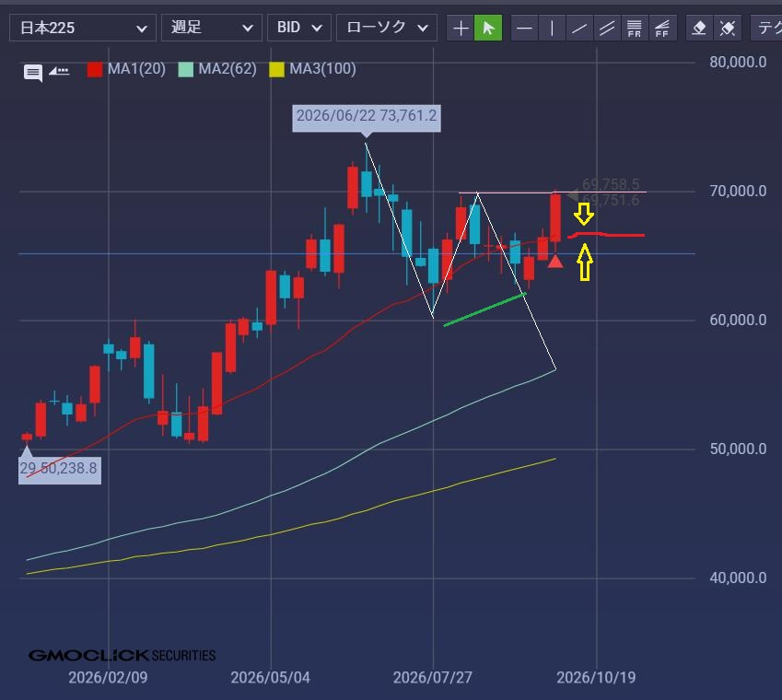The width and height of the screenshot is (782, 700).
Task: Click the 70,000.0 price axis label
Action: pos(738,191)
